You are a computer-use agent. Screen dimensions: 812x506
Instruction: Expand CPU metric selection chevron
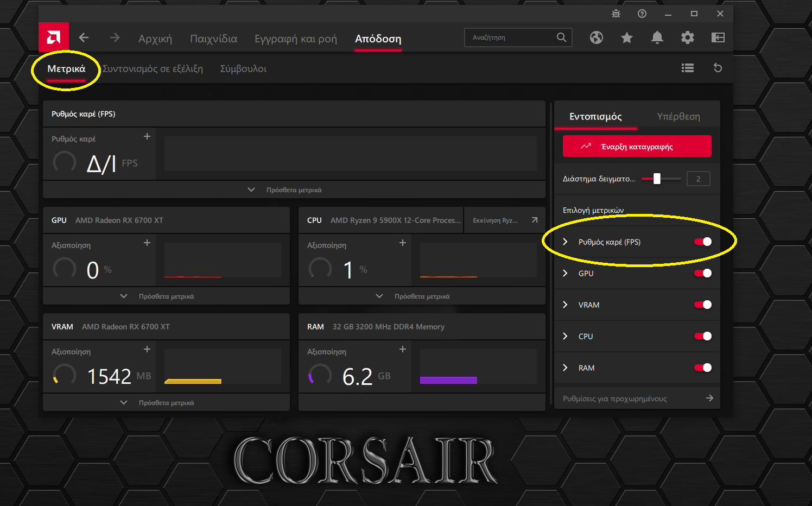coord(565,336)
